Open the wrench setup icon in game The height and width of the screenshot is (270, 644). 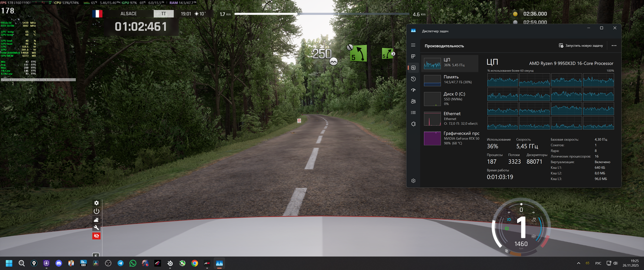point(97,228)
